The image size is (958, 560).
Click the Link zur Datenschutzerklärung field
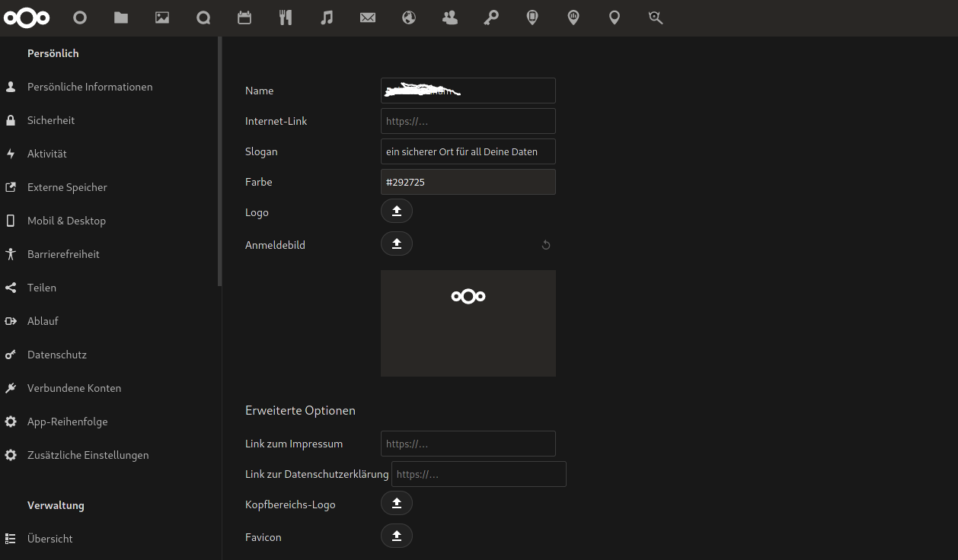[x=479, y=474]
